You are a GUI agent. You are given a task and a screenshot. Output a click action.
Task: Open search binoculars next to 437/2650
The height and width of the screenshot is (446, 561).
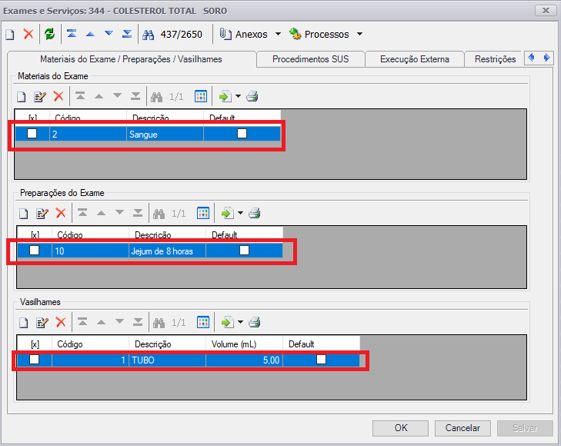click(148, 35)
